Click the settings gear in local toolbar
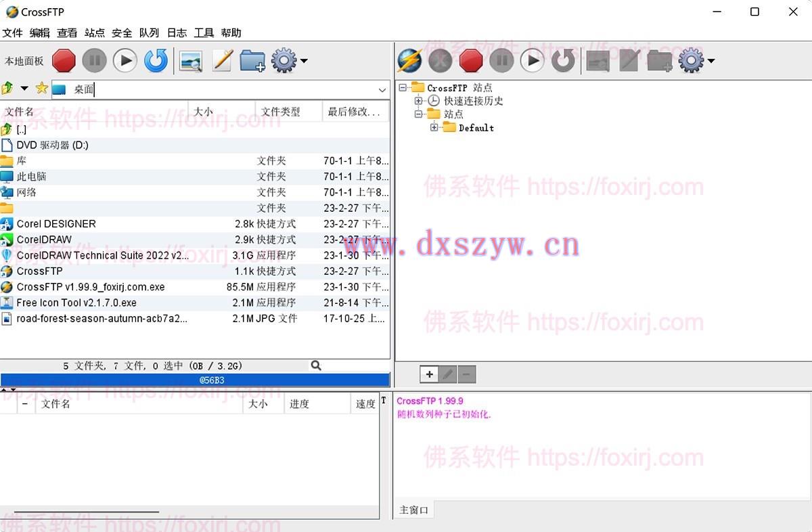Viewport: 812px width, 532px height. tap(284, 61)
